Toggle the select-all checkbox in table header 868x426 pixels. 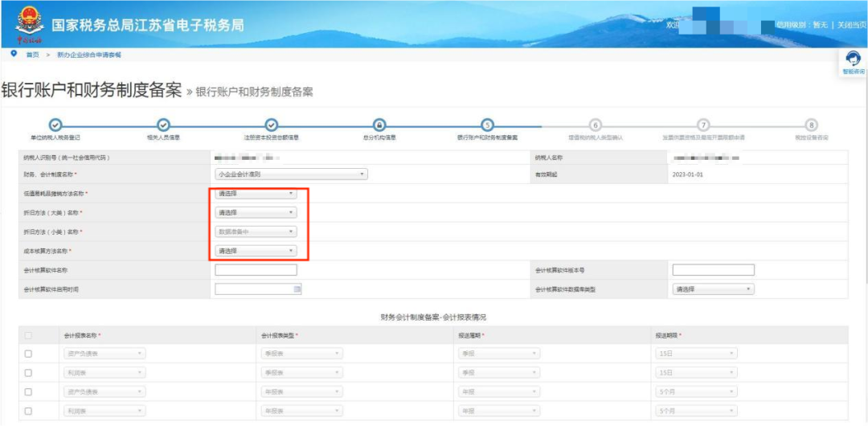click(x=29, y=335)
